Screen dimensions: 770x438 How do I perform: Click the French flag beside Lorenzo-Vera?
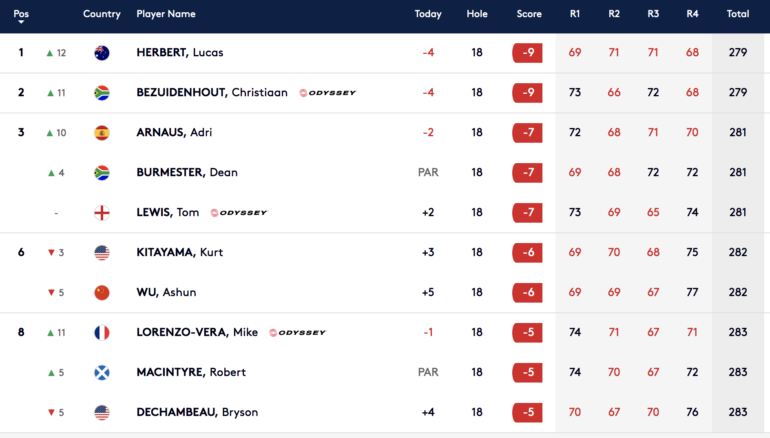[102, 332]
